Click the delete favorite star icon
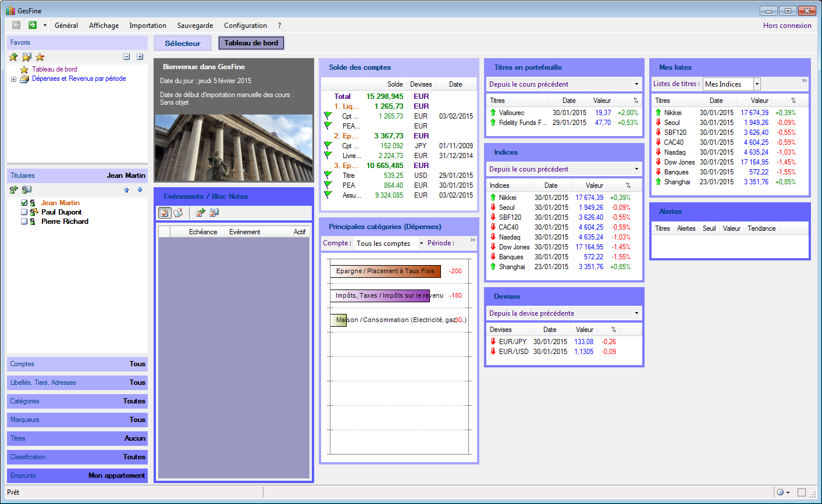 [40, 57]
